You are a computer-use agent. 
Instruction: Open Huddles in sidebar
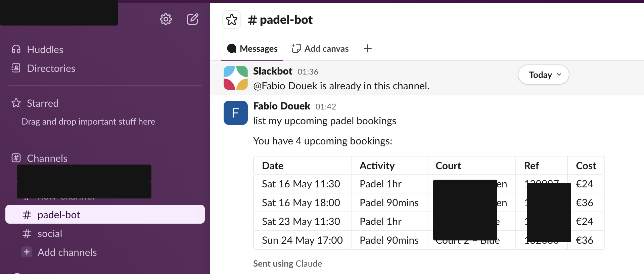tap(45, 49)
